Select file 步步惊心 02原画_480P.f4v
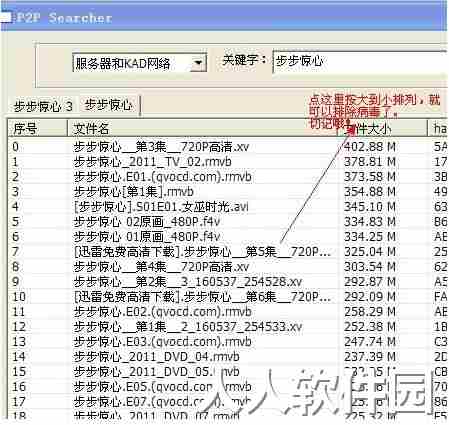 147,222
